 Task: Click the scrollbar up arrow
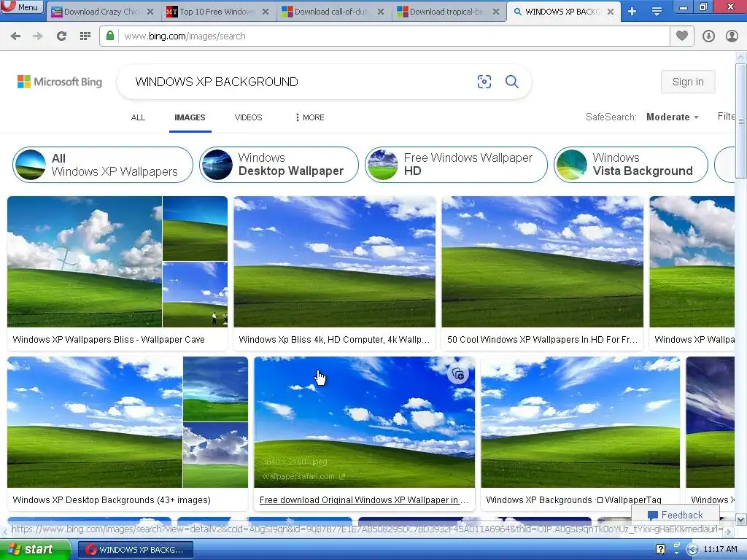tap(741, 57)
